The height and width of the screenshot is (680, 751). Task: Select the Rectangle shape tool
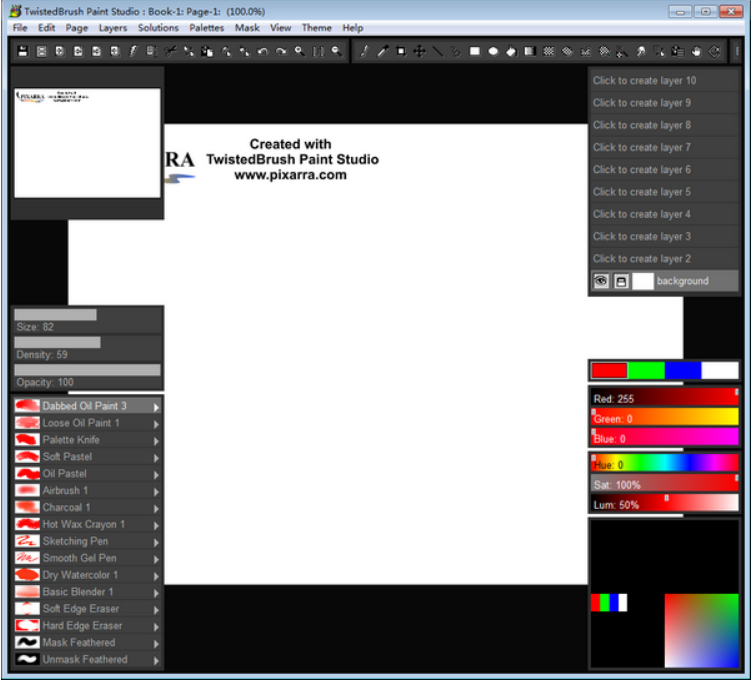475,51
